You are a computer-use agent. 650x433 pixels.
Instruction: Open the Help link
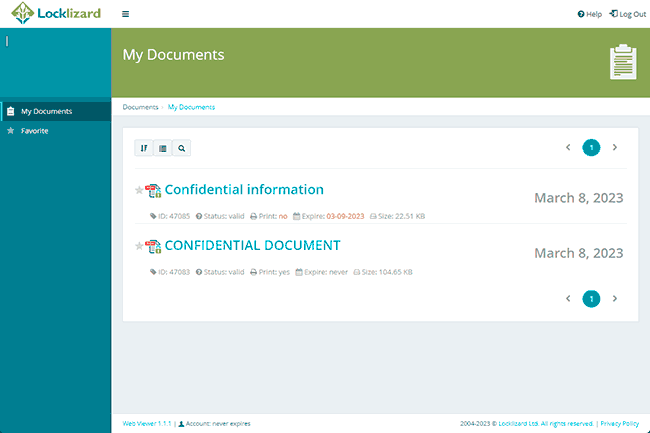pos(589,14)
